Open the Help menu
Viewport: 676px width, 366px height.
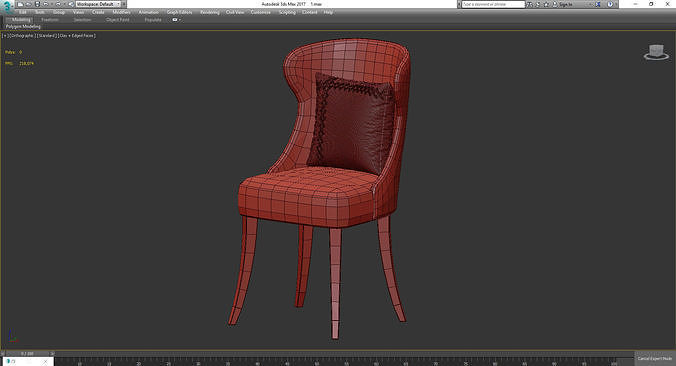[x=328, y=13]
